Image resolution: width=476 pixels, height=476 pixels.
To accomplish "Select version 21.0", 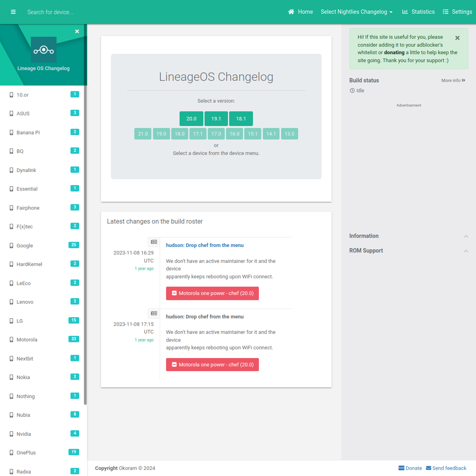I will tap(143, 134).
